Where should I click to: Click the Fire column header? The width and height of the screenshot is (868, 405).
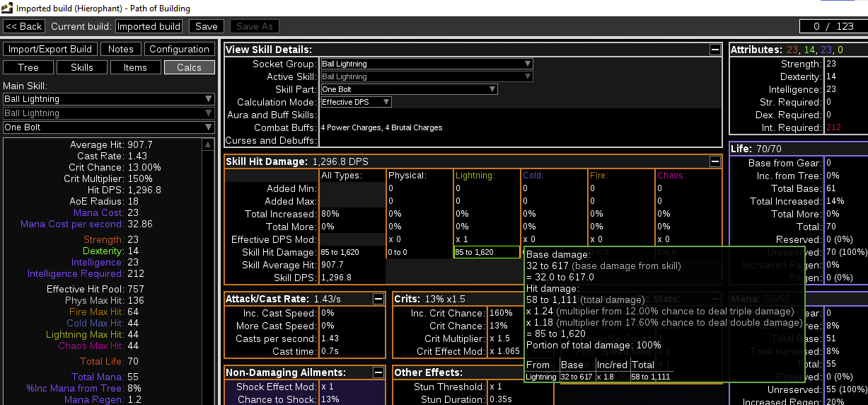coord(598,175)
